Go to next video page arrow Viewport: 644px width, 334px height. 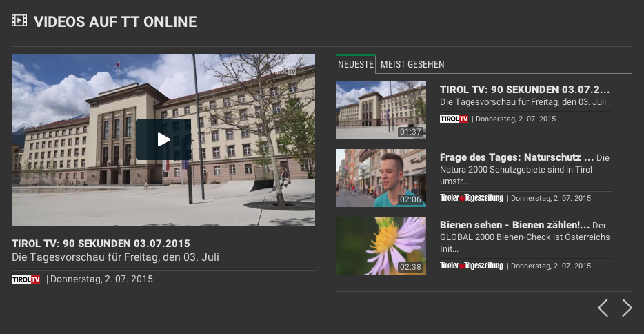(x=626, y=308)
